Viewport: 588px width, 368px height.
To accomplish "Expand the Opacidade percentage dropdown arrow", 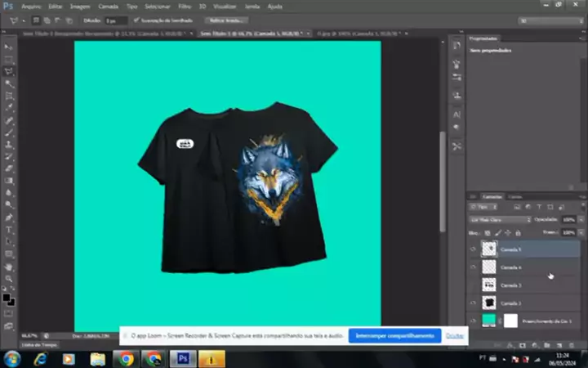I will 580,220.
